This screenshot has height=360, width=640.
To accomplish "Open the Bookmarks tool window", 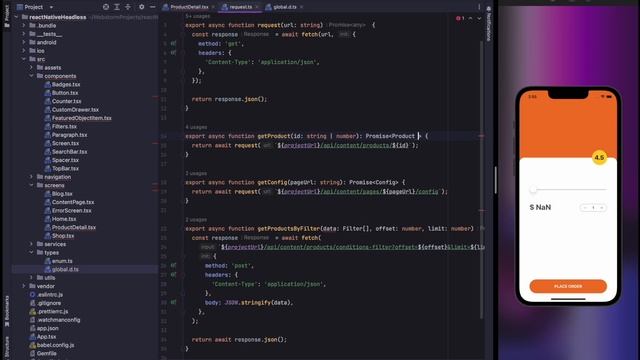I will 7,311.
